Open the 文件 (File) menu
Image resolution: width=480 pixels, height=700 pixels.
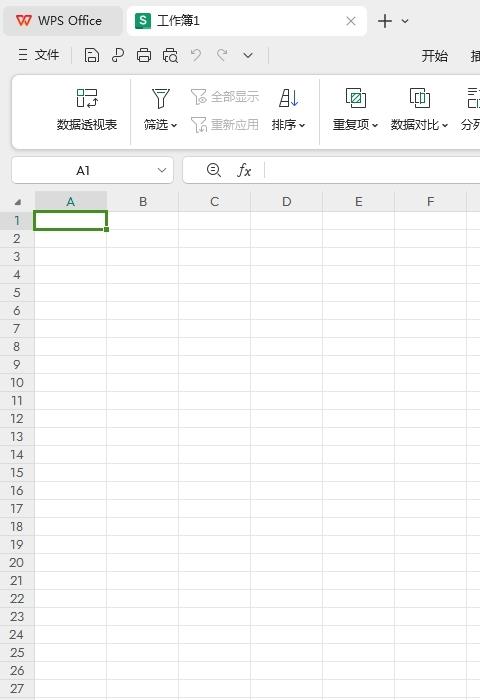point(39,55)
